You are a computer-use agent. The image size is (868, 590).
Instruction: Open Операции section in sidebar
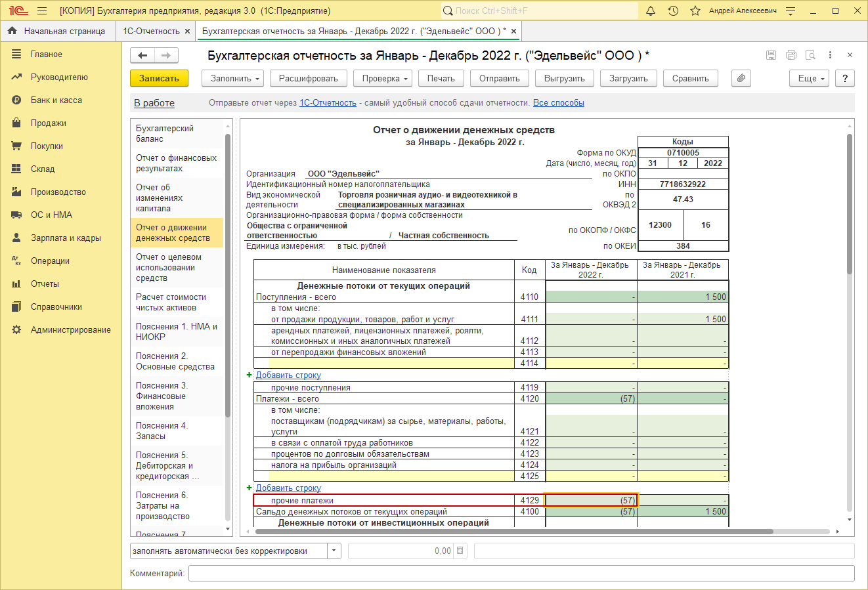click(50, 261)
